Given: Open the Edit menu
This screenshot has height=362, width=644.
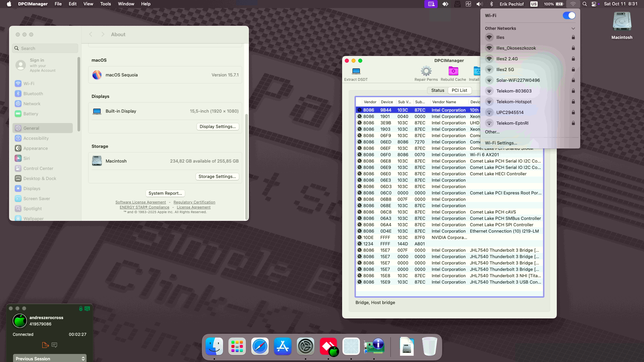Looking at the screenshot, I should (x=72, y=4).
